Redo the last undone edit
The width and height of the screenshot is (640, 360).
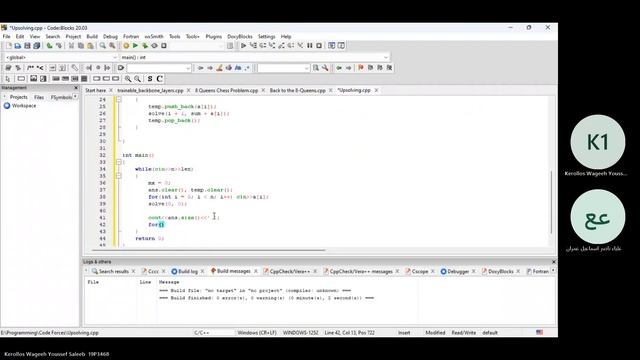(59, 46)
